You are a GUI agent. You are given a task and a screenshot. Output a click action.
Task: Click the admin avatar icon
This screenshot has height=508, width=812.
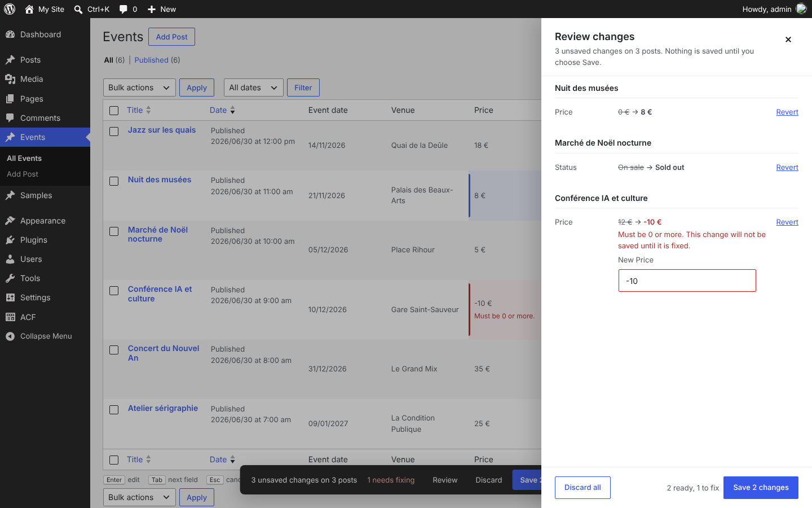point(801,9)
